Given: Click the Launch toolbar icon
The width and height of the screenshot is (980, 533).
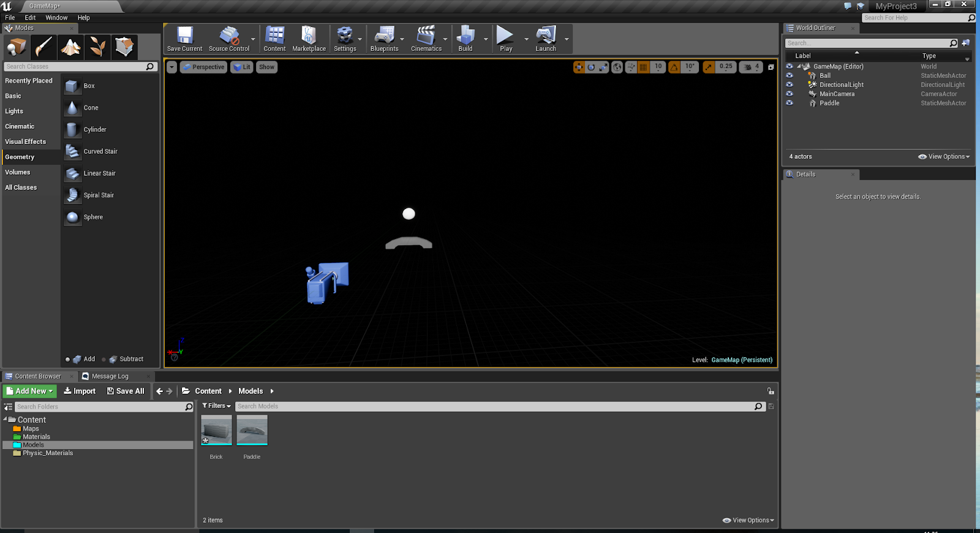Looking at the screenshot, I should (546, 39).
